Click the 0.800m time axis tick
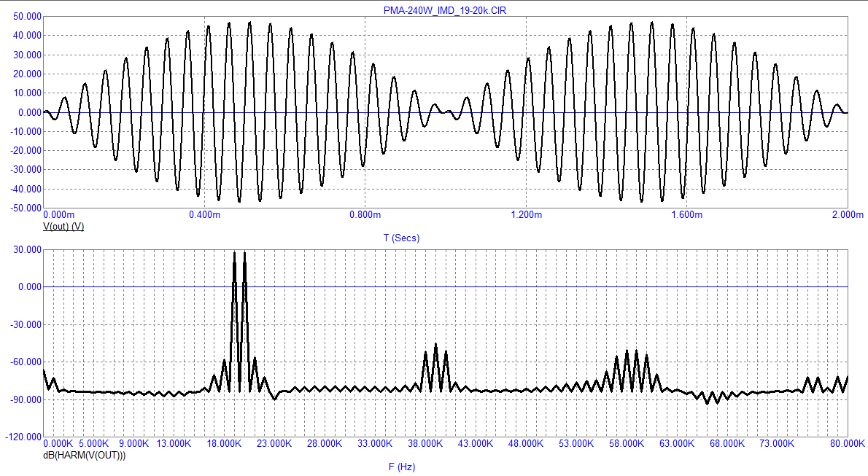Screen dimensions: 868x476 coord(365,215)
